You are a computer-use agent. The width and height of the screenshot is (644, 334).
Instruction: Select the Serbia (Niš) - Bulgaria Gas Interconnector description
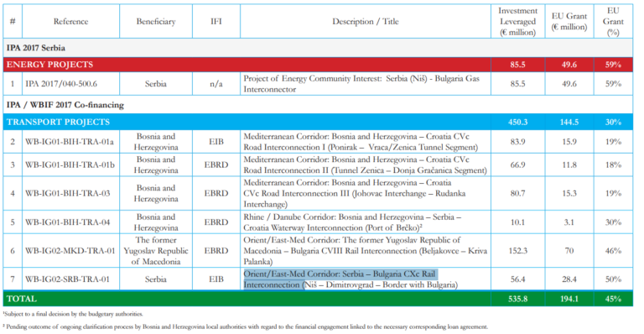point(361,84)
